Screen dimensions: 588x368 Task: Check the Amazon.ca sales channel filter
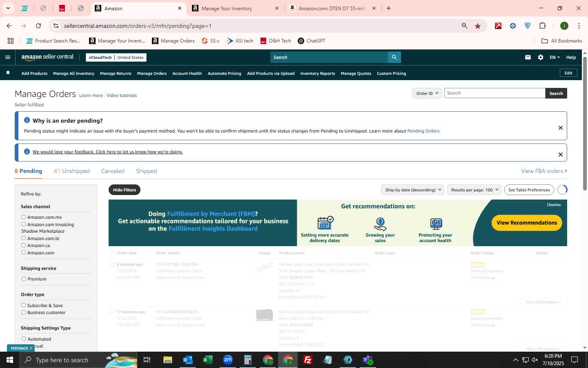[24, 245]
